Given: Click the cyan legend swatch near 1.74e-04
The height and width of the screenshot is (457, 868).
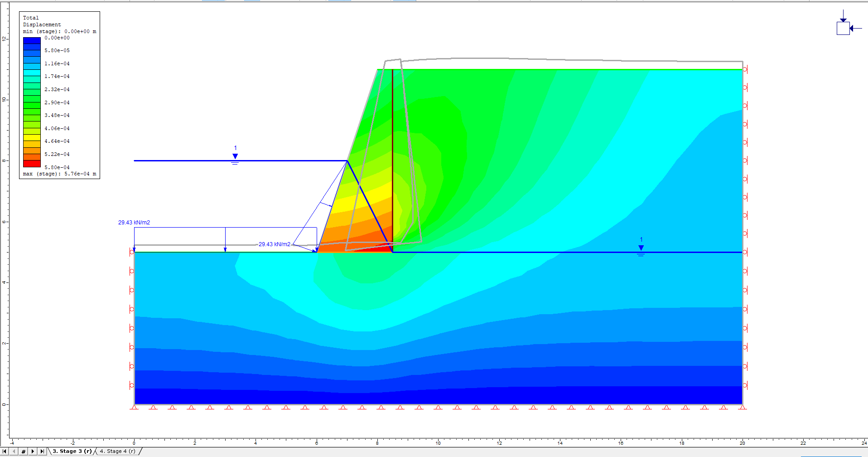Looking at the screenshot, I should tap(32, 73).
